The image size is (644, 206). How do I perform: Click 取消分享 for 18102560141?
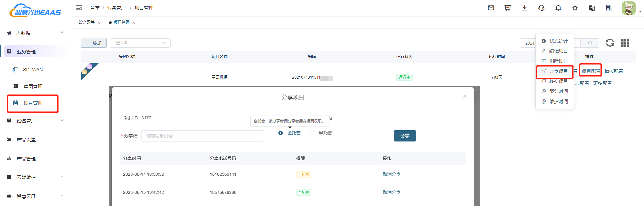391,174
